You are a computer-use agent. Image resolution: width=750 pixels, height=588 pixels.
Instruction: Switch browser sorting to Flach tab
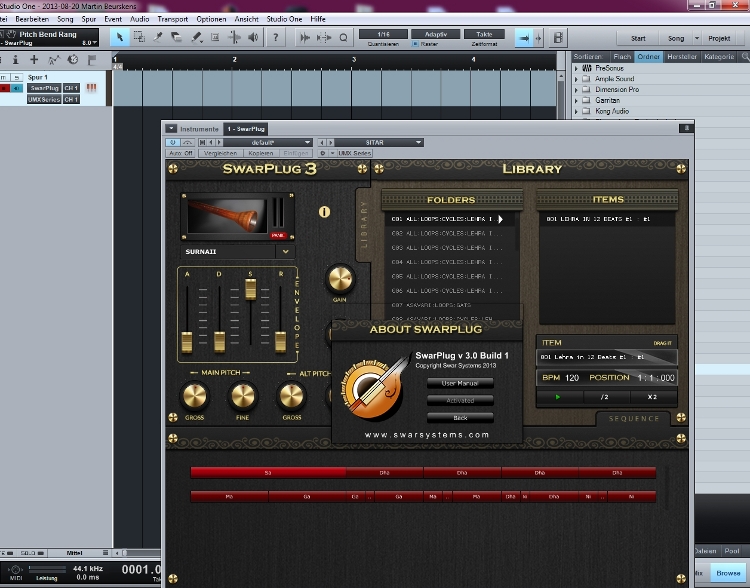(x=622, y=56)
